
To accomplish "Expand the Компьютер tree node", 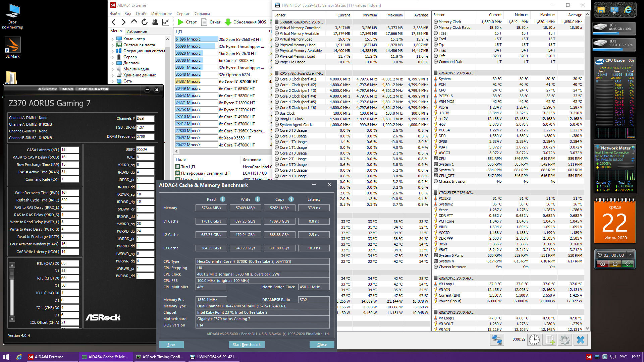I will (113, 39).
